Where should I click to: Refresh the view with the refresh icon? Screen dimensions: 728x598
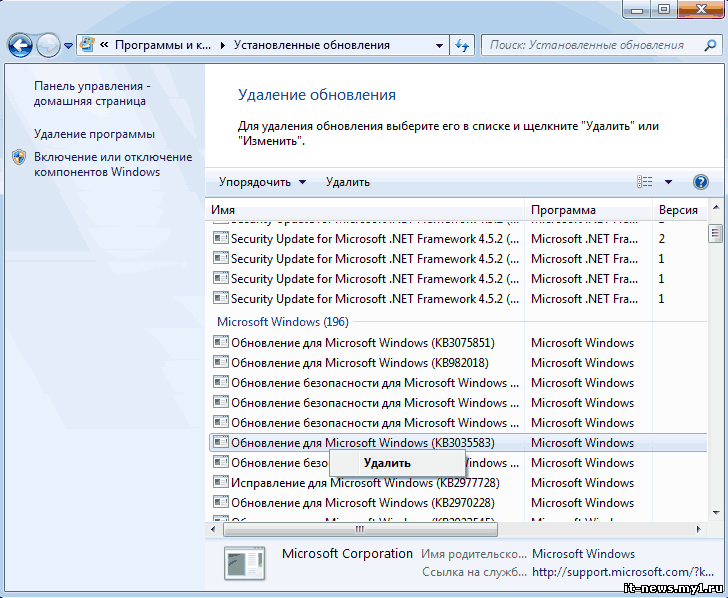[462, 46]
